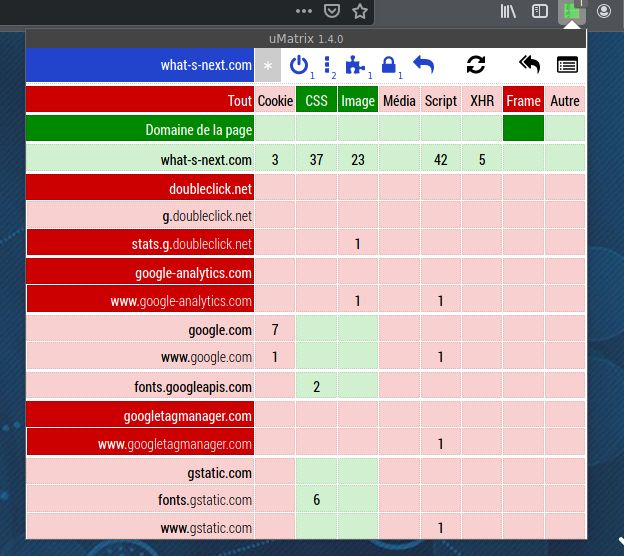Open the puzzle piece presets icon
Image resolution: width=624 pixels, height=556 pixels.
click(x=354, y=66)
